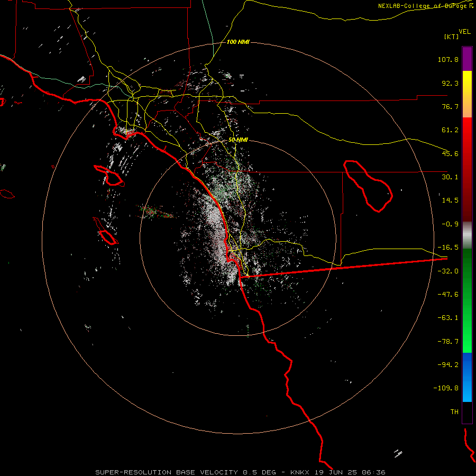Select the -78.7 legend value
The image size is (476, 476).
pyautogui.click(x=448, y=342)
